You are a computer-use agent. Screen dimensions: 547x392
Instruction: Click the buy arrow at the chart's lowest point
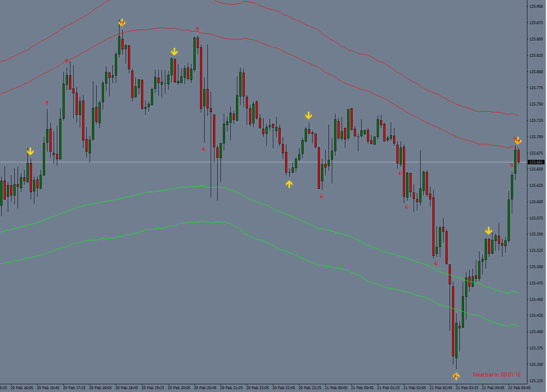tap(455, 375)
